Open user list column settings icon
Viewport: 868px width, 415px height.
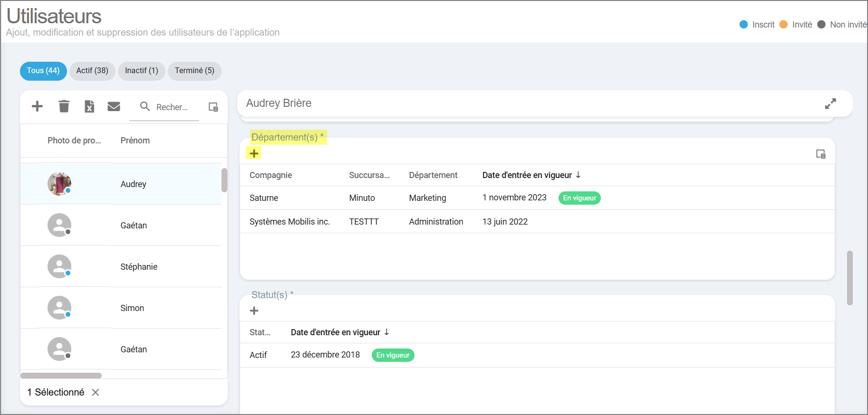tap(213, 107)
